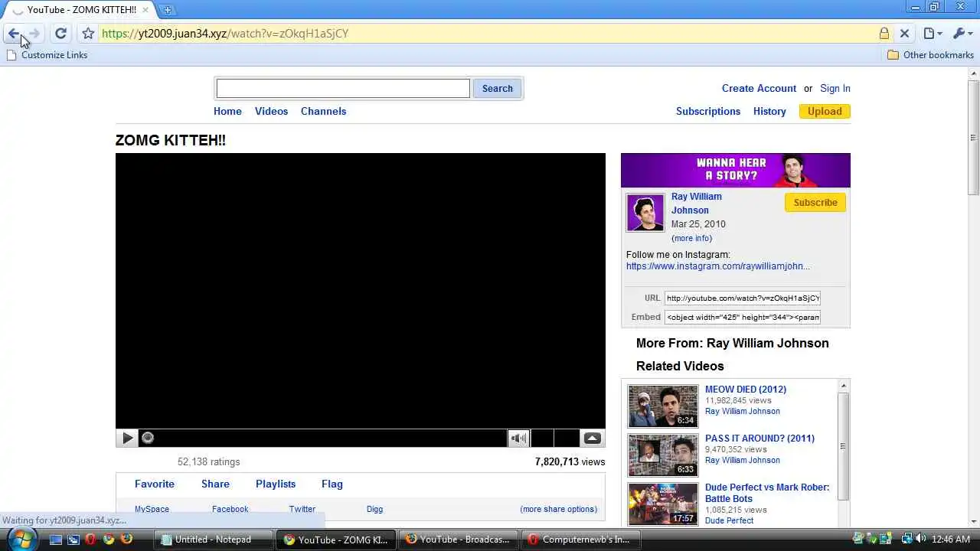Click the Dude Perfect channel link
Viewport: 980px width, 551px height.
(x=729, y=521)
